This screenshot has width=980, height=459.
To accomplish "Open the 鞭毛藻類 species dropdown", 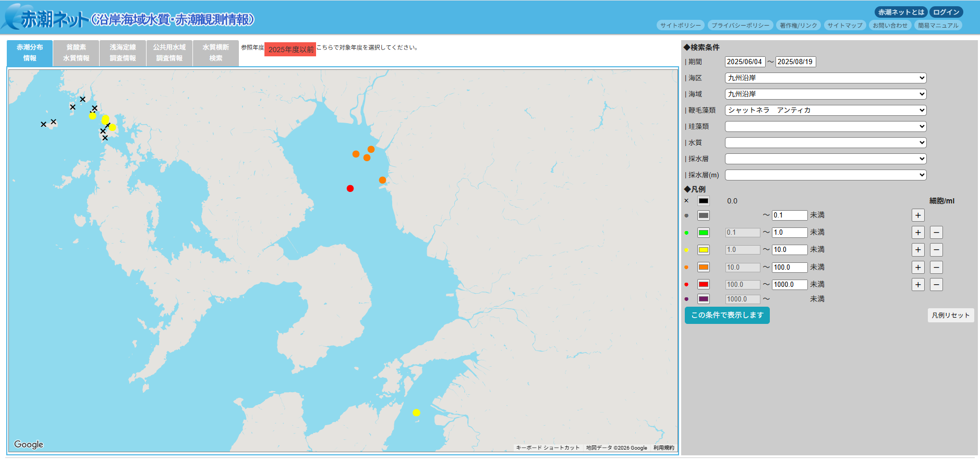I will tap(826, 110).
